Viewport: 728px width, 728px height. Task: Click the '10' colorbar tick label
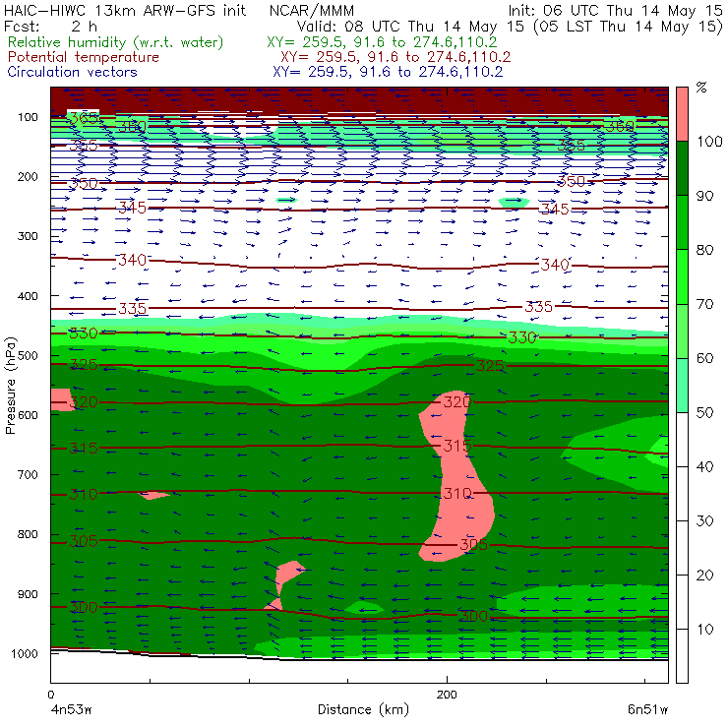point(704,629)
